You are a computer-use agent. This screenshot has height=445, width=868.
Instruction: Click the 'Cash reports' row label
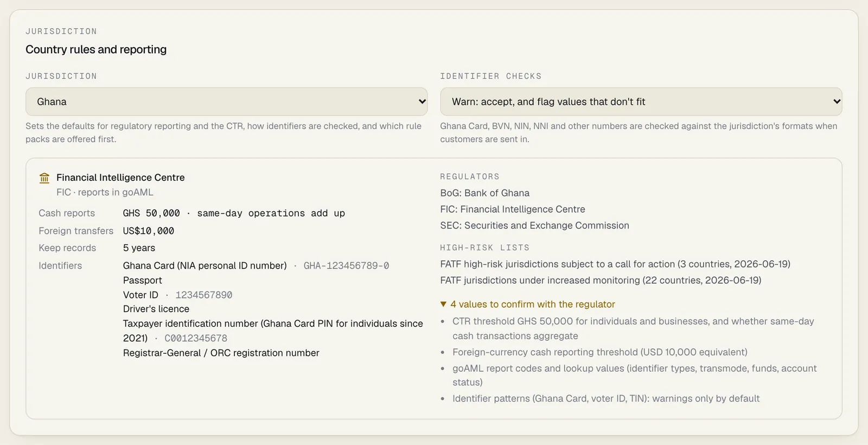click(67, 213)
